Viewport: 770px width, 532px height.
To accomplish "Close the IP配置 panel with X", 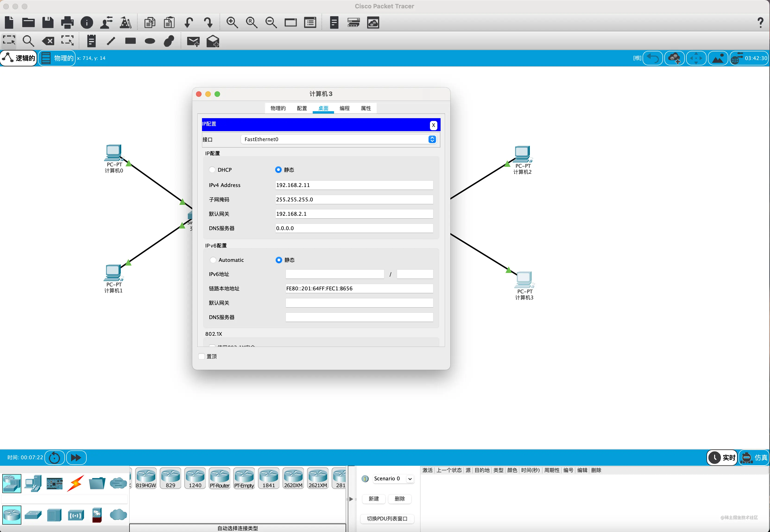I will [433, 125].
